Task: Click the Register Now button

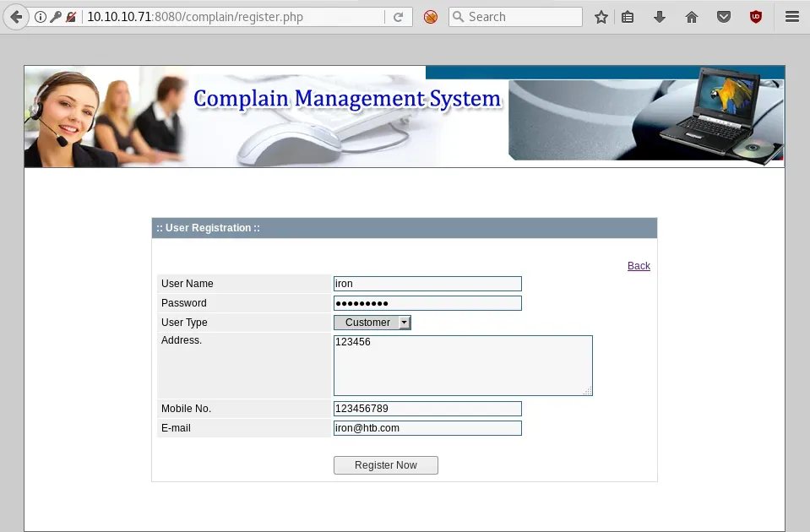Action: [x=386, y=465]
